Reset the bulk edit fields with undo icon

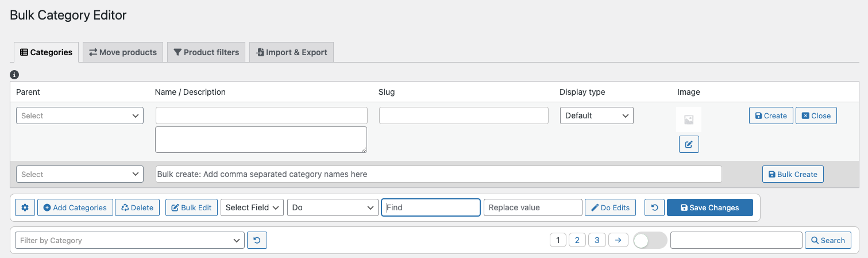click(x=654, y=207)
